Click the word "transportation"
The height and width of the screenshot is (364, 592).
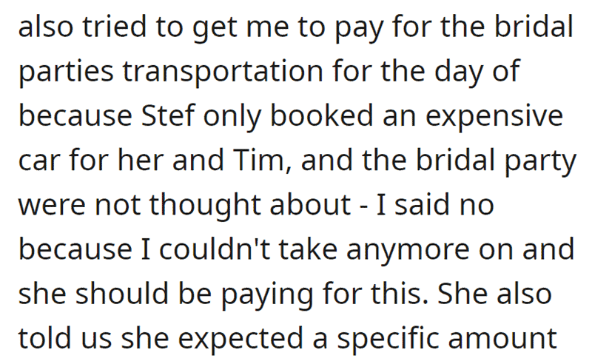(223, 71)
